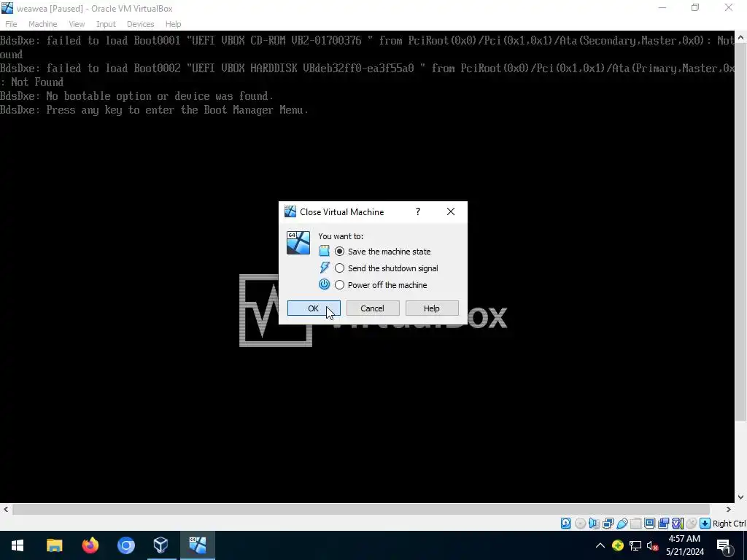Screen dimensions: 747x560
Task: Click the yellow-green tray application icon
Action: coord(618,545)
